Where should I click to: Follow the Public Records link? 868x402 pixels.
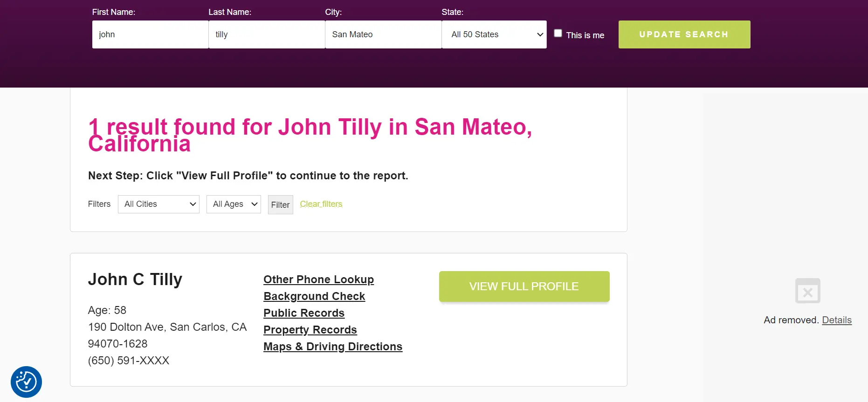[x=304, y=313]
